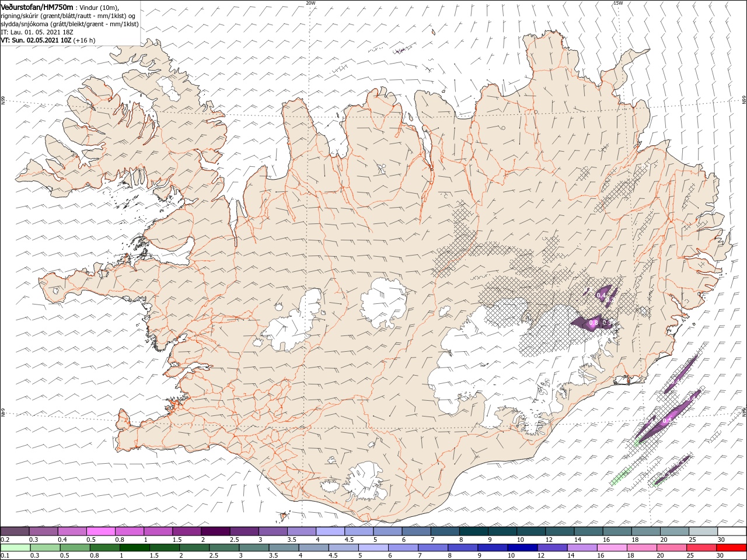Click the sleet/snow 'slydda/snjókoma' legend description
747x560 pixels.
[x=69, y=24]
